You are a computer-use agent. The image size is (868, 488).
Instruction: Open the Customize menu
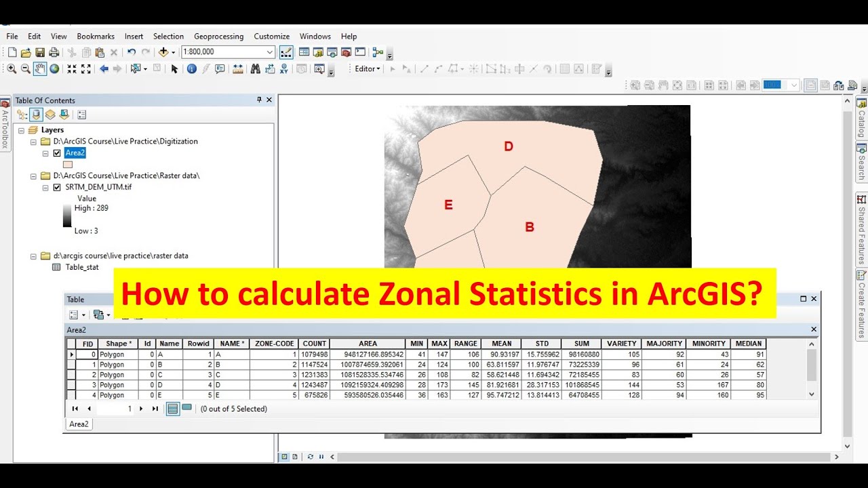[272, 37]
